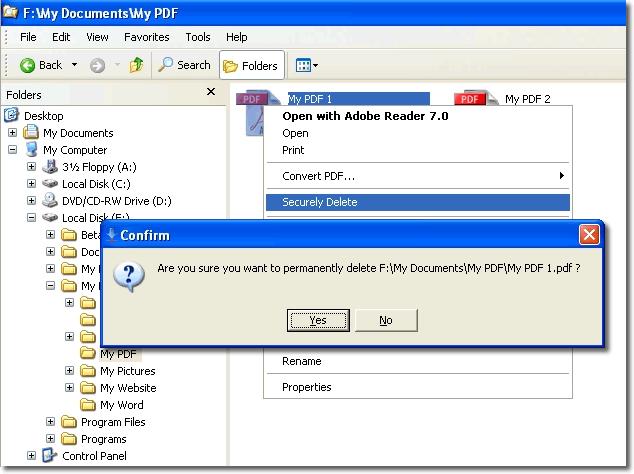Select the My Pictures folder in tree
The image size is (634, 474).
(x=127, y=371)
